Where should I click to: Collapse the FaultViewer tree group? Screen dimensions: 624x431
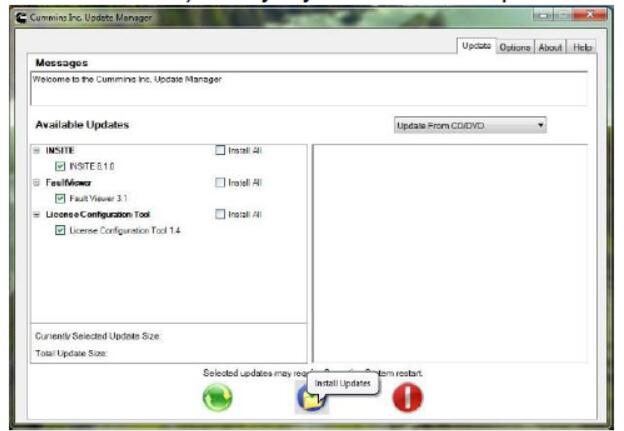click(37, 183)
